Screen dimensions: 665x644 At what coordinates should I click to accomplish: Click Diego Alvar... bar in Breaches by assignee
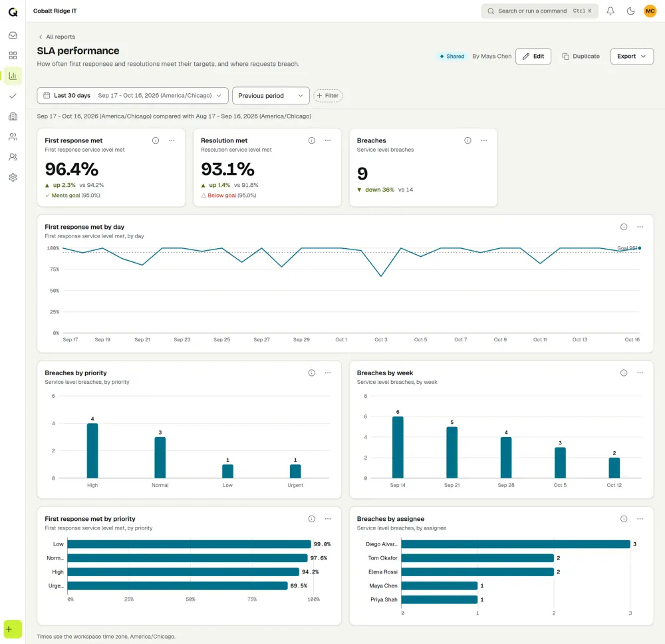tap(516, 544)
